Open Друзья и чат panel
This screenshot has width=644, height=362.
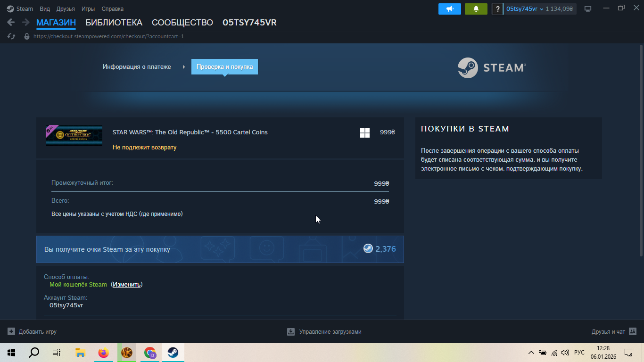[614, 332]
